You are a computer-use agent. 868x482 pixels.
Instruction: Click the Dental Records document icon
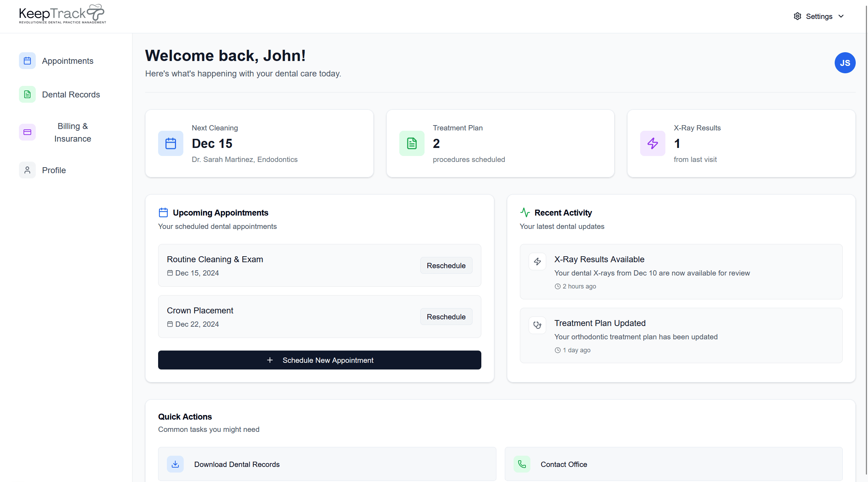click(x=27, y=95)
